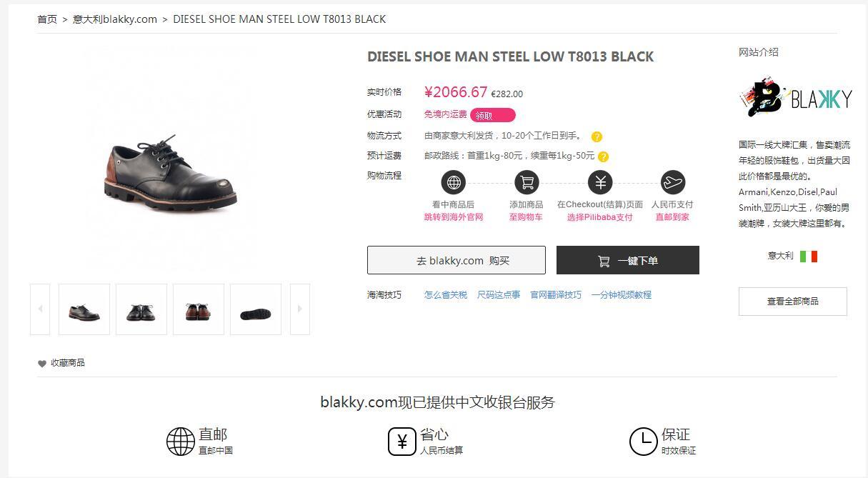This screenshot has height=478, width=868.
Task: Click the shipping fee help question icon
Action: tap(603, 156)
